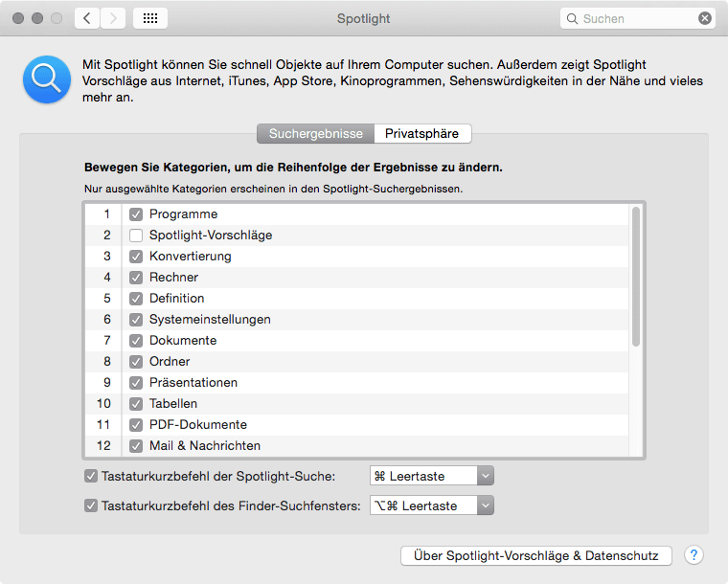This screenshot has height=584, width=728.
Task: Uncheck the PDF-Dokumente category
Action: [x=136, y=425]
